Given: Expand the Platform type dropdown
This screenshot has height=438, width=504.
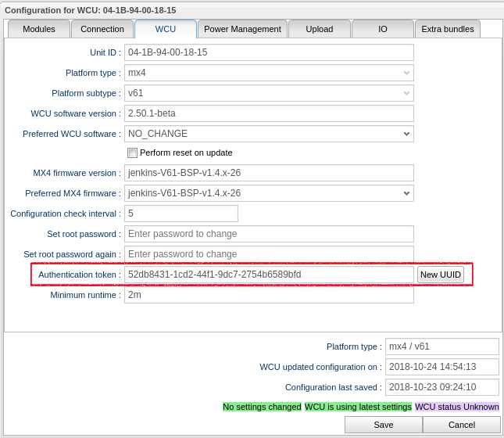Looking at the screenshot, I should (x=269, y=73).
